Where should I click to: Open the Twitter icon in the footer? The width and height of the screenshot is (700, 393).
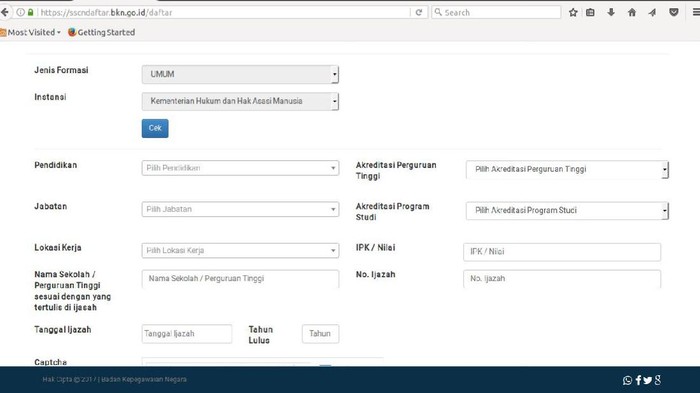click(647, 380)
